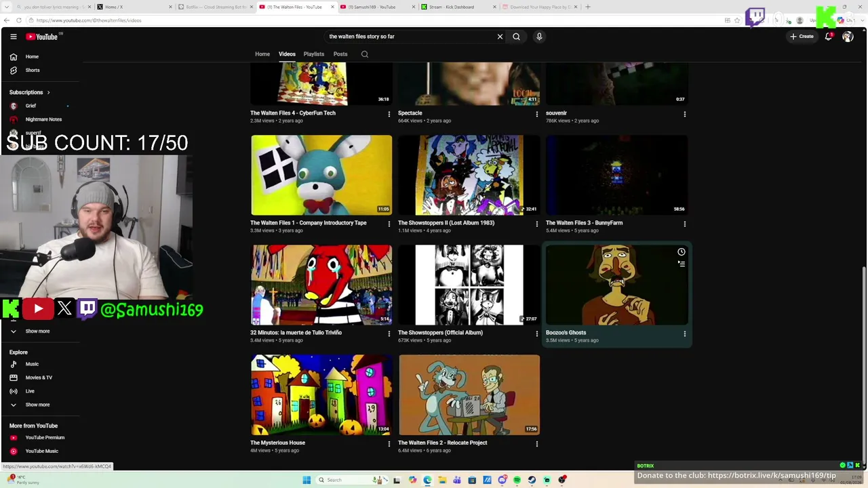This screenshot has width=868, height=488.
Task: Switch to the Playlists tab
Action: click(314, 54)
